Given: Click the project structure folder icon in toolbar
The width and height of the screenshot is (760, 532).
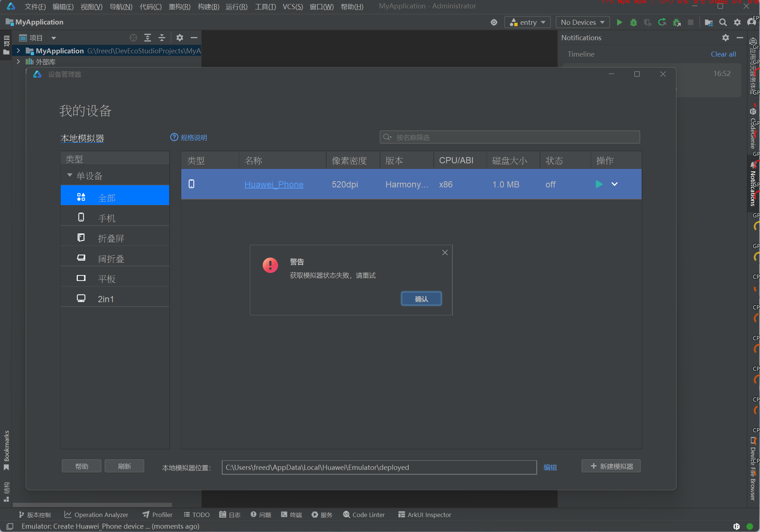Looking at the screenshot, I should [708, 22].
